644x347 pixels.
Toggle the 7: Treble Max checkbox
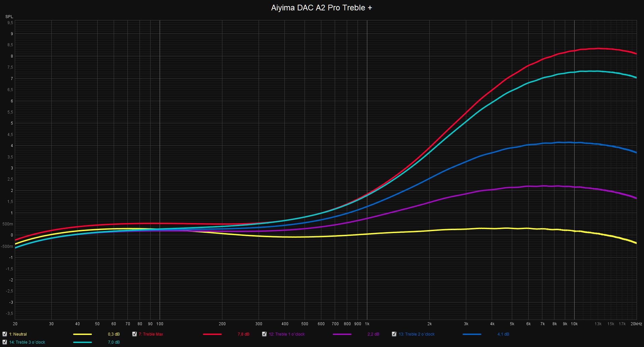click(135, 334)
